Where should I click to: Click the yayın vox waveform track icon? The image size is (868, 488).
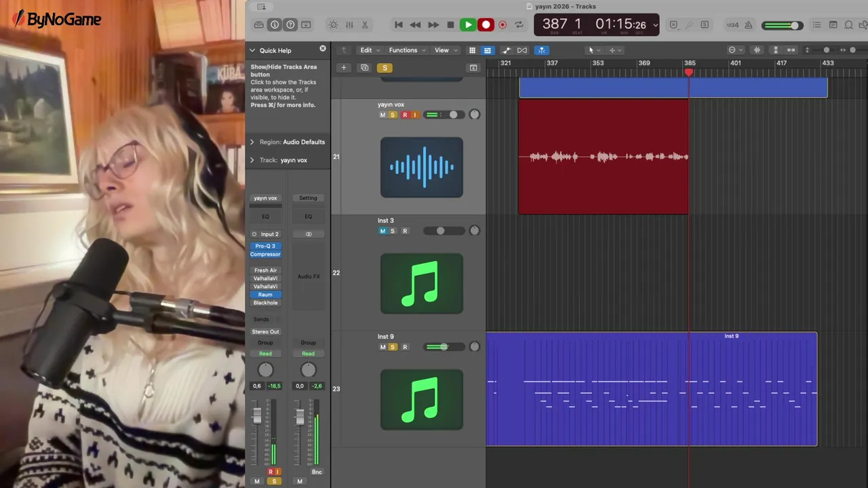click(x=422, y=167)
